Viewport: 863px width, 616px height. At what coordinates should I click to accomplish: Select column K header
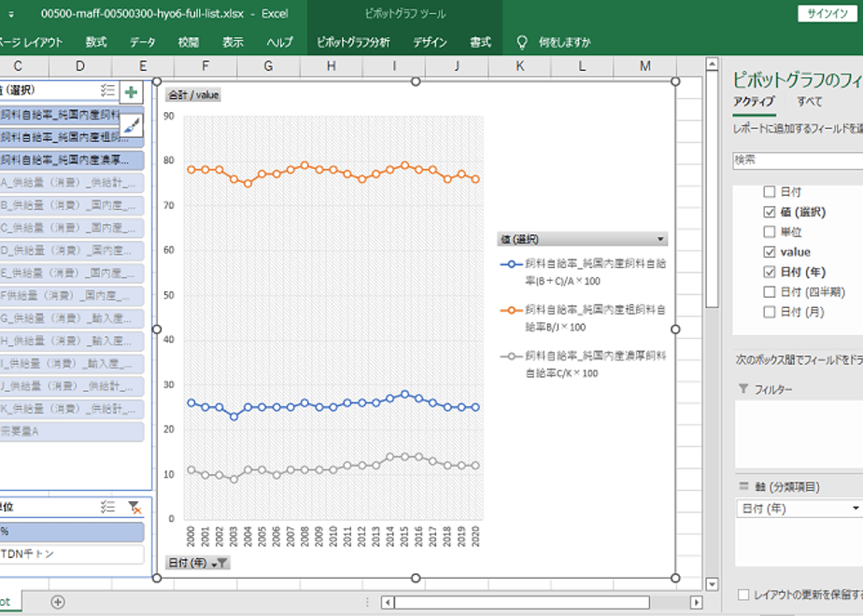pos(519,66)
